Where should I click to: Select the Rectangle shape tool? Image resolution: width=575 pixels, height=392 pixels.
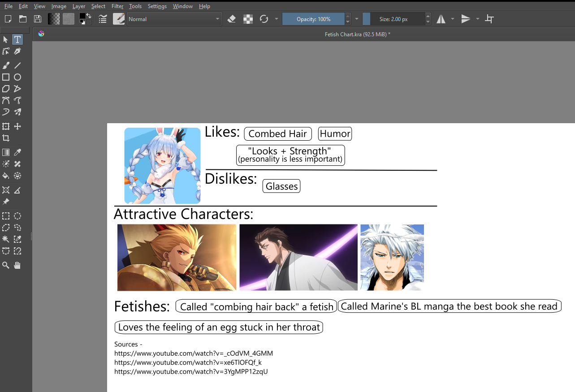tap(6, 77)
